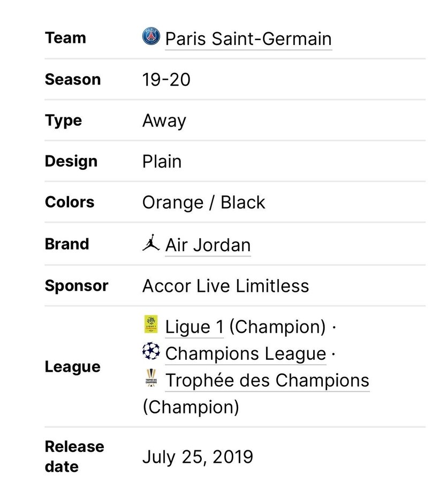This screenshot has height=482, width=448.
Task: Click the Orange / Black colors value
Action: tap(204, 202)
